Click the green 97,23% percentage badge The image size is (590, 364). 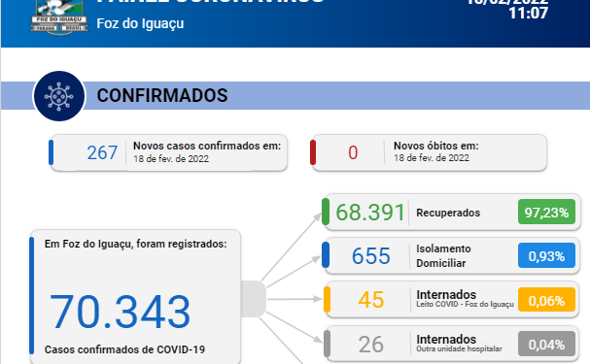click(x=546, y=213)
